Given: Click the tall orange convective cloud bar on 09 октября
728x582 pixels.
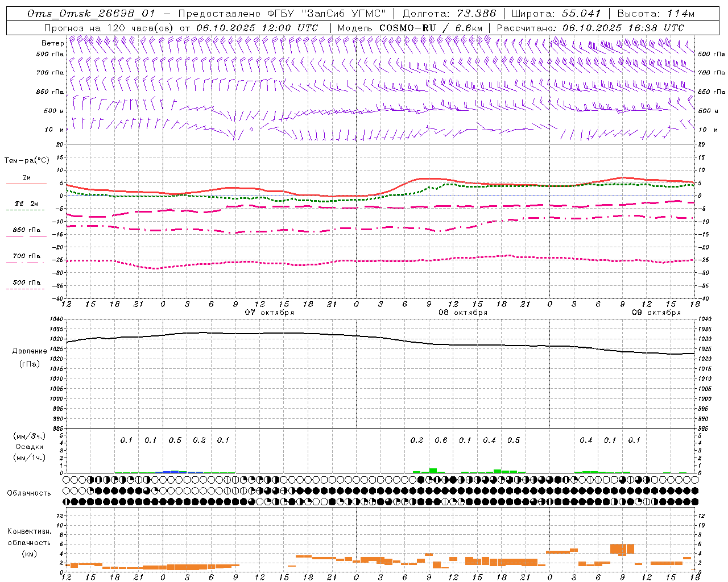Looking at the screenshot, I should pyautogui.click(x=622, y=549).
